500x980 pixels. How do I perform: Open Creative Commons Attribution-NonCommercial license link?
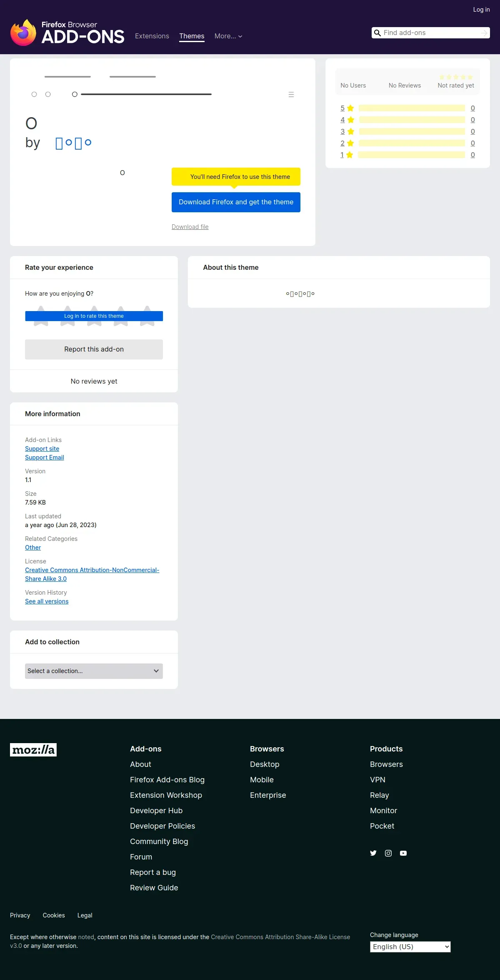point(92,574)
